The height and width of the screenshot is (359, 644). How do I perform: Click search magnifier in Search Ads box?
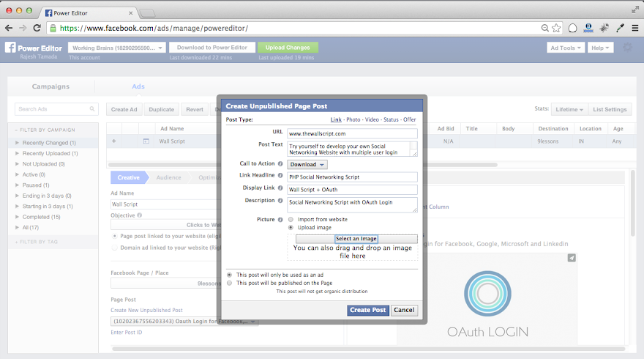point(92,109)
